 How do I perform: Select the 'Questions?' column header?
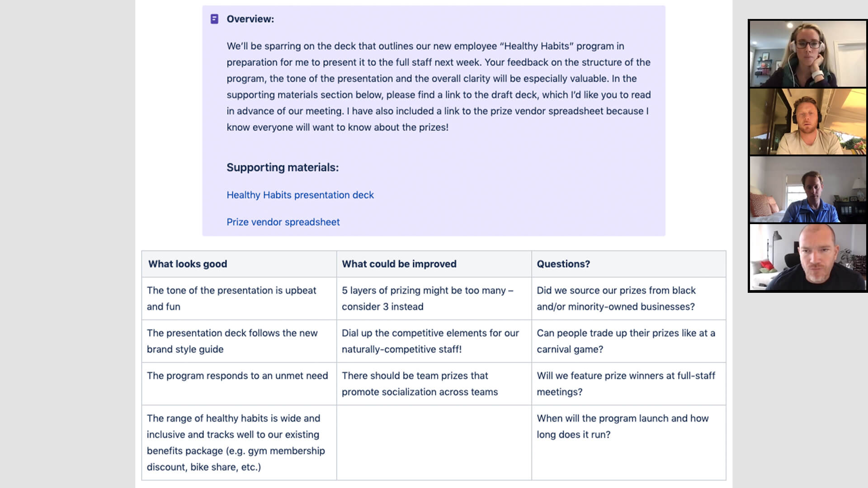[x=563, y=264]
